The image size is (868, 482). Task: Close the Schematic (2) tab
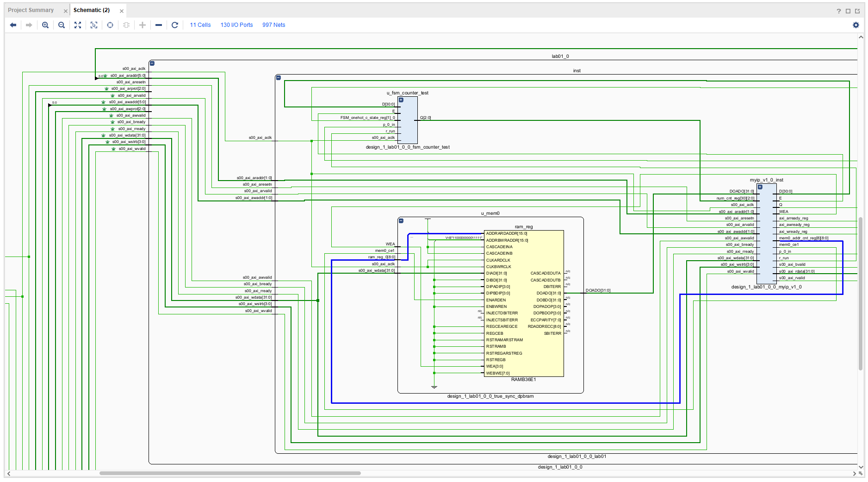(122, 11)
